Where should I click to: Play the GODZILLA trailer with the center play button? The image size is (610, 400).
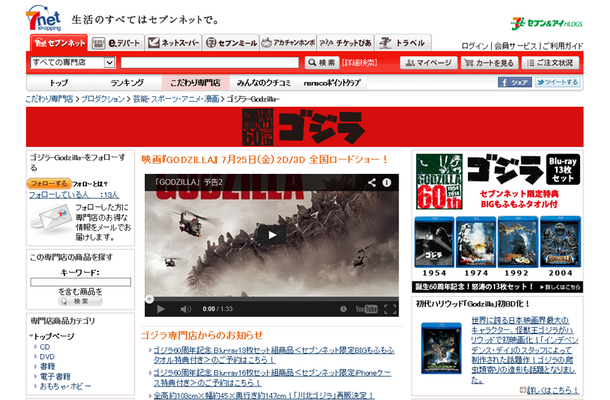[272, 235]
